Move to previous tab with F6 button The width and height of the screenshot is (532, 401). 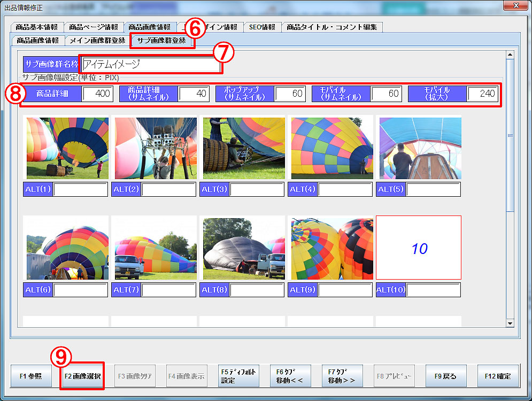[291, 376]
